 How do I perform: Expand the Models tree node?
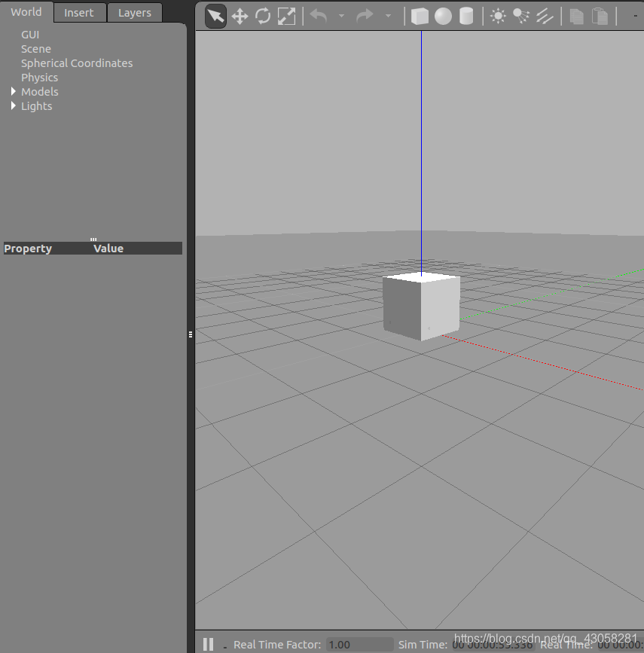coord(14,91)
